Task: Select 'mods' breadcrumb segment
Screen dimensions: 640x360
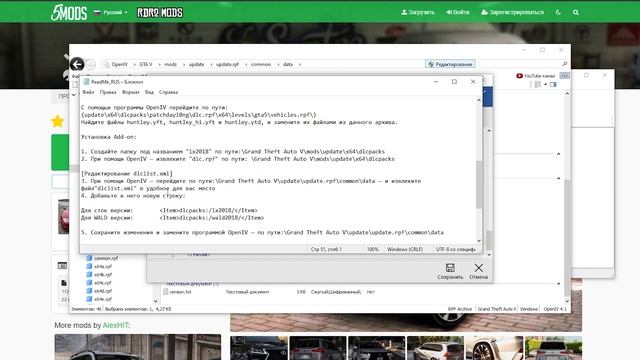Action: [x=171, y=64]
